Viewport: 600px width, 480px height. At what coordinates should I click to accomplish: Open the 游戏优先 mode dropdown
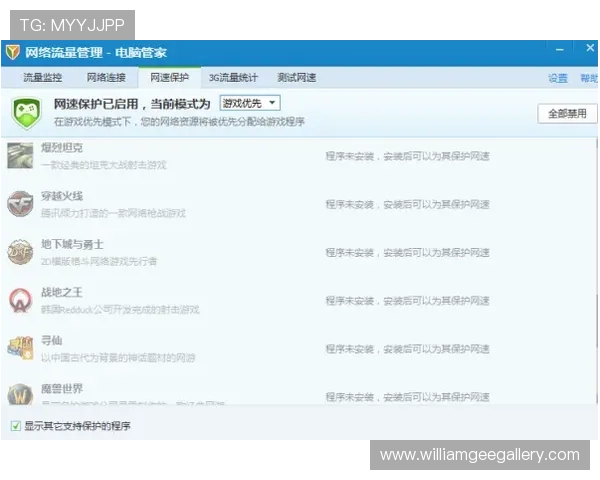[250, 103]
